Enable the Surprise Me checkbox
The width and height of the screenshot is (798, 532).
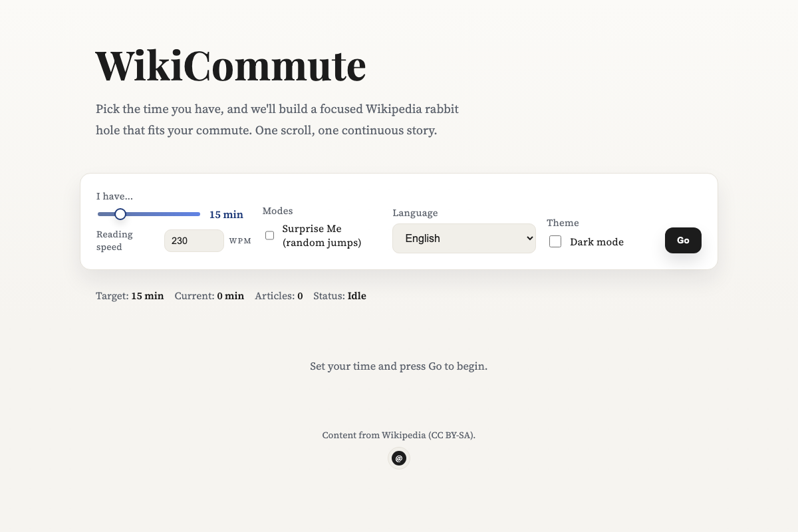pos(270,235)
